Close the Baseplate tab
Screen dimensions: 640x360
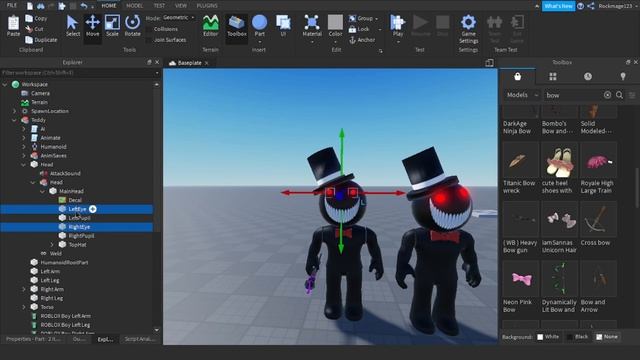coord(207,63)
